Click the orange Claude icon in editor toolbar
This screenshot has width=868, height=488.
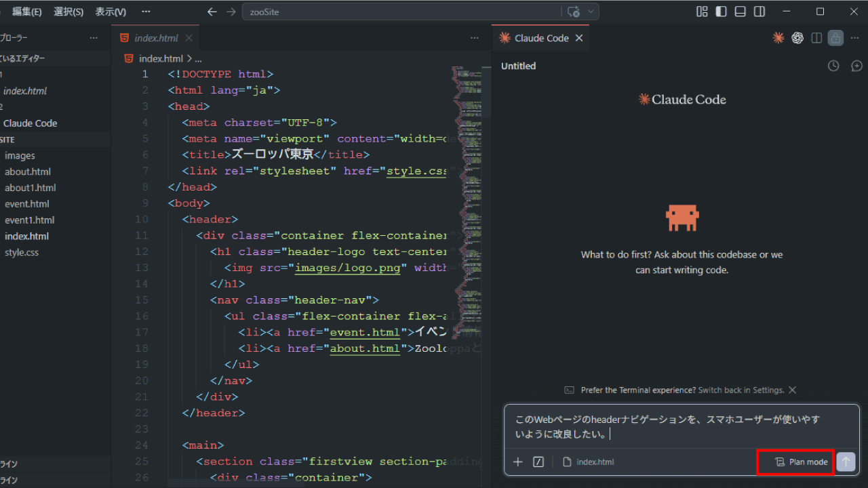(x=778, y=38)
